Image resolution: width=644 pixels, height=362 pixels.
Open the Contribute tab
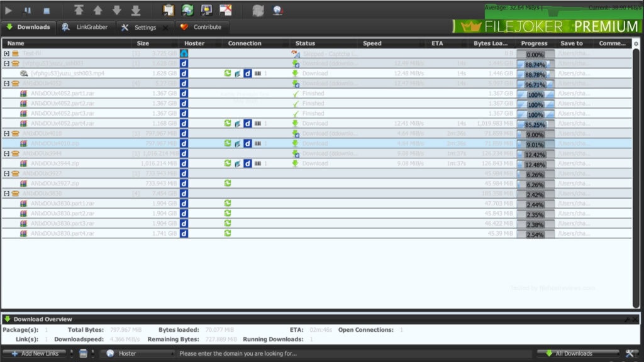[202, 27]
